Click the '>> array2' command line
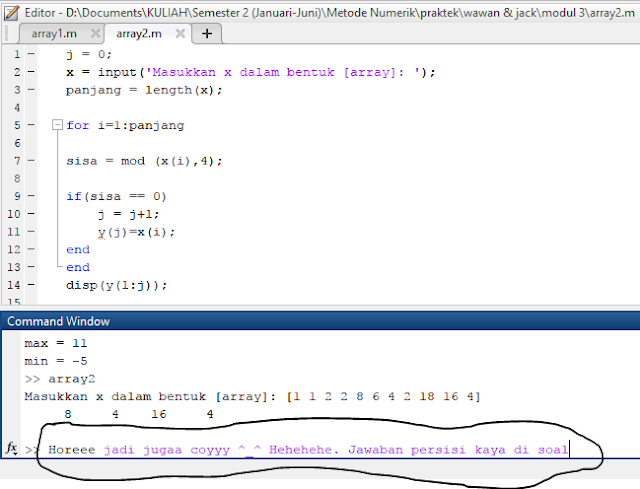640x489 pixels. click(x=60, y=379)
